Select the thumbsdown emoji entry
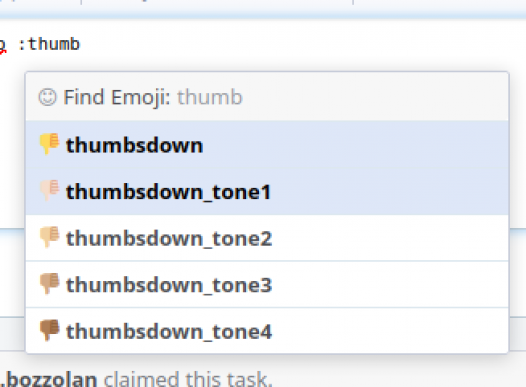The height and width of the screenshot is (387, 526). pyautogui.click(x=267, y=145)
